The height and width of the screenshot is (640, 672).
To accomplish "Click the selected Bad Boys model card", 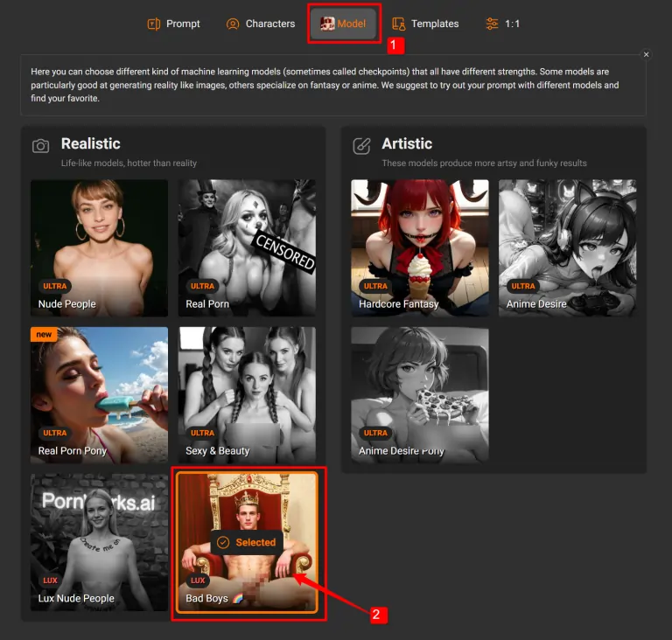I will click(247, 542).
